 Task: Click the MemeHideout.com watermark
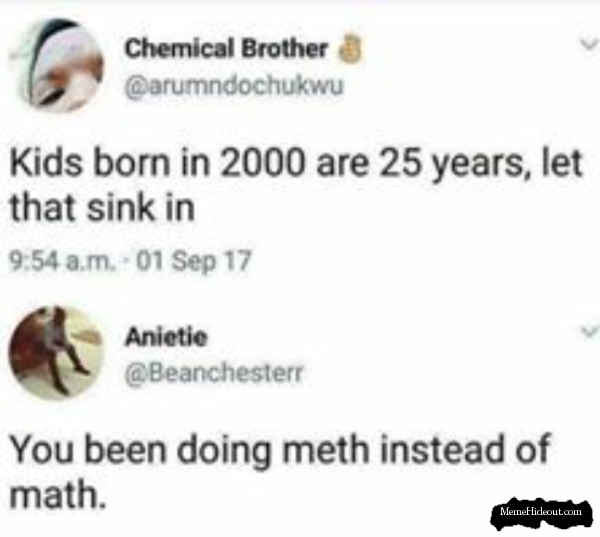(x=541, y=513)
